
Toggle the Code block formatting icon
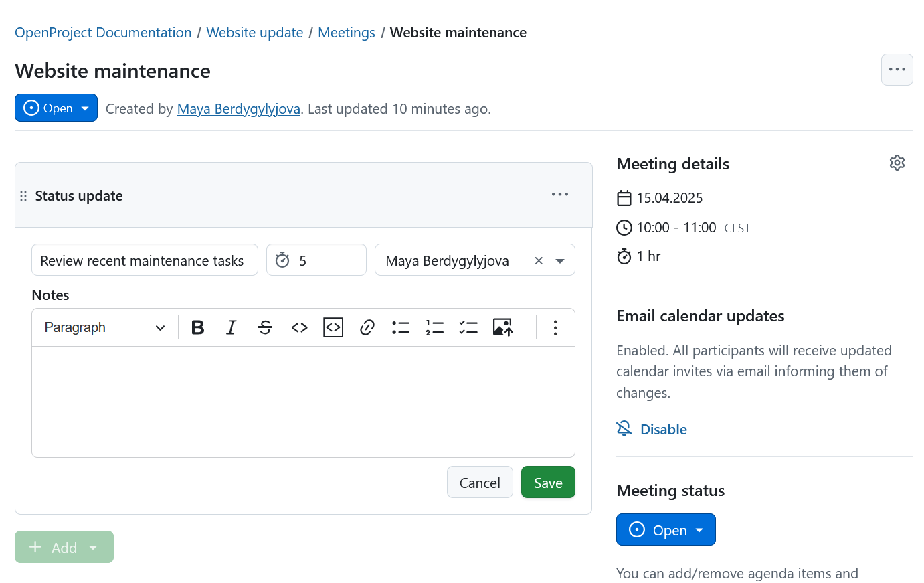coord(333,327)
